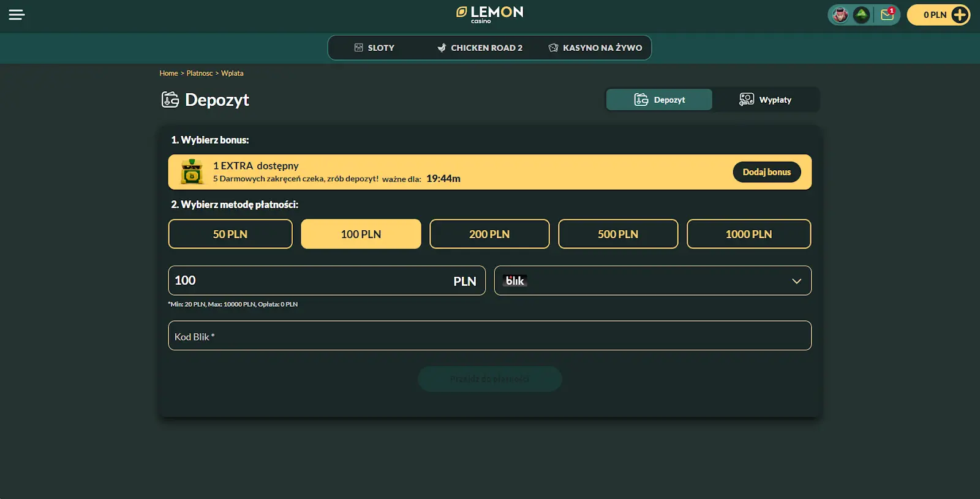Go to the Lemon Casino logo homepage

coord(490,15)
